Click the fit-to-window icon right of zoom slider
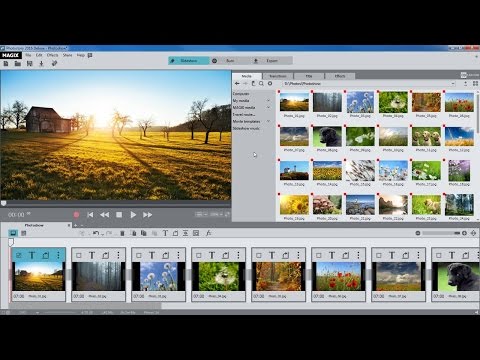 473,233
